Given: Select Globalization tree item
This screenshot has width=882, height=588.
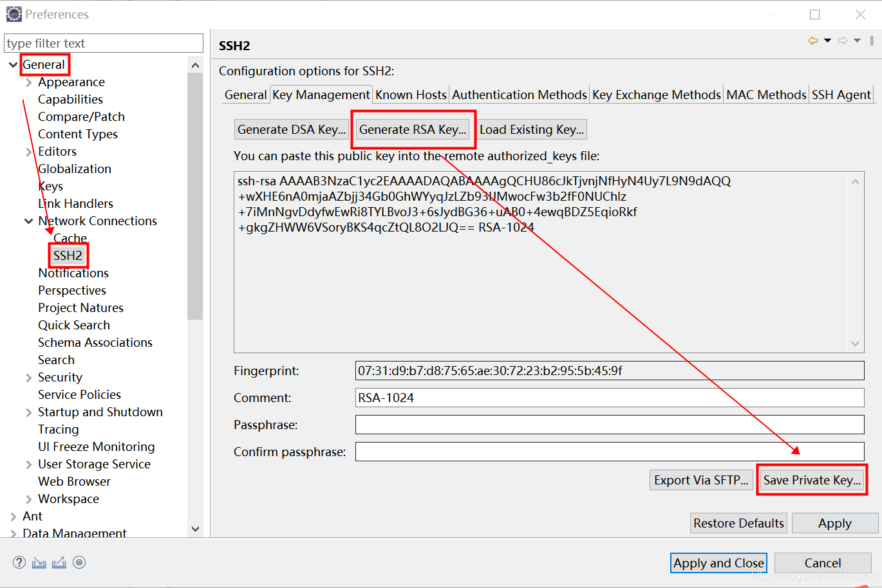Looking at the screenshot, I should 75,169.
